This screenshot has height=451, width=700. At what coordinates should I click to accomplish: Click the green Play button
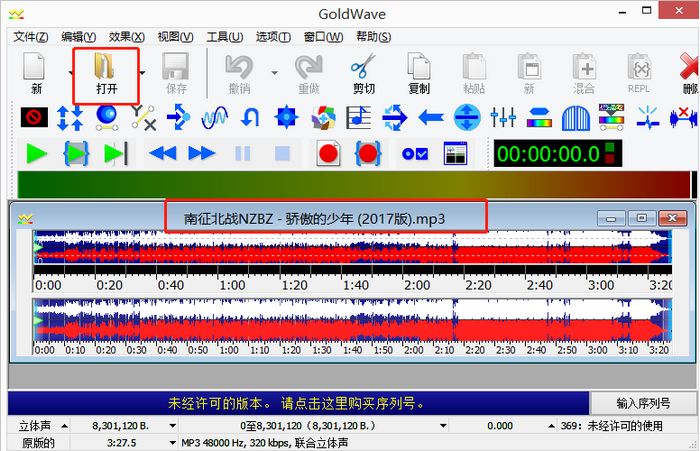(37, 153)
